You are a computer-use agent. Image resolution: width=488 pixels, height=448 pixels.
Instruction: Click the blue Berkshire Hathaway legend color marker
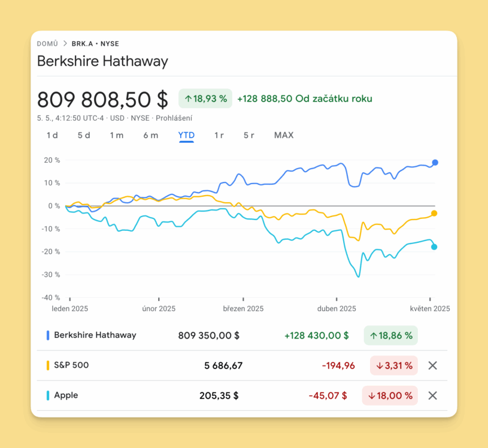(48, 336)
